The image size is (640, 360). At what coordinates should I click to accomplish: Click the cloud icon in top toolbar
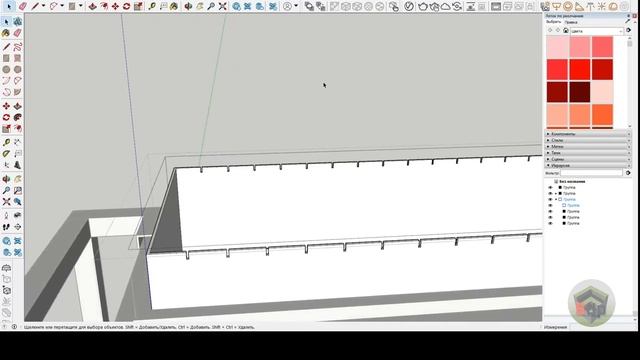[x=446, y=6]
